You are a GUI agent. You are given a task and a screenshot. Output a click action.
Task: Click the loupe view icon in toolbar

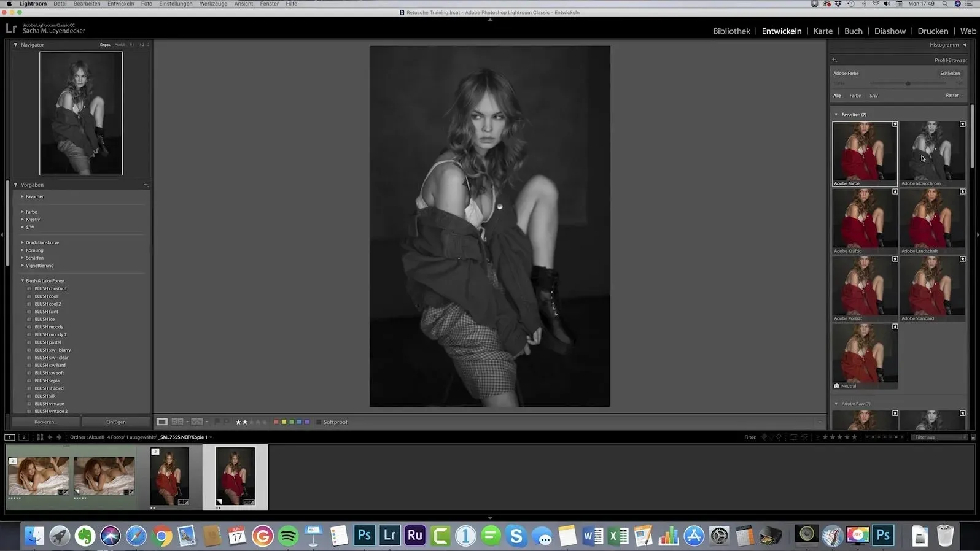162,422
